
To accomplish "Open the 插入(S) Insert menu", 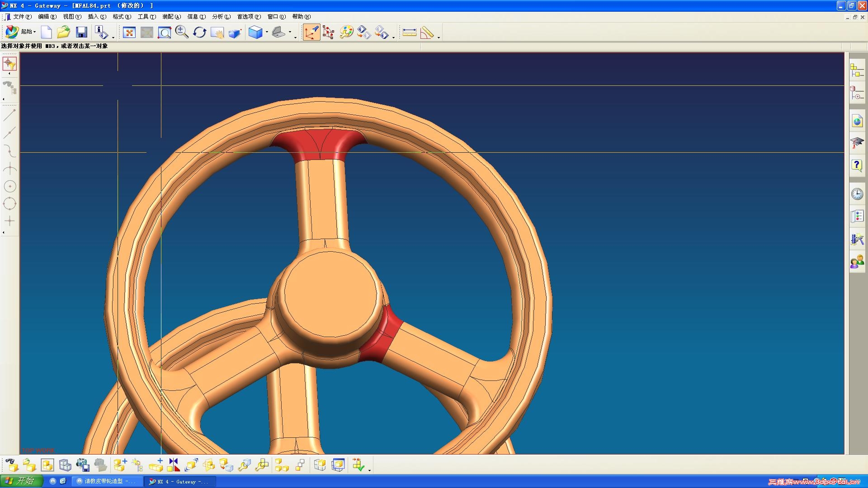I will (x=97, y=17).
